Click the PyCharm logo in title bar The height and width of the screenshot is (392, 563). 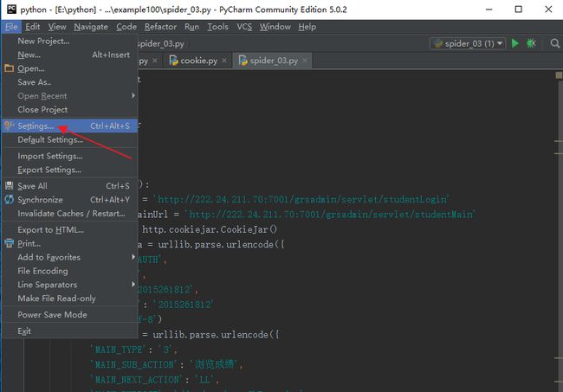click(11, 10)
